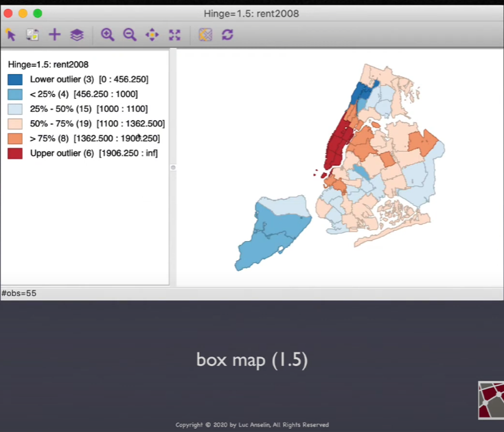Click the pale blue 25% - 50% swatch
Screen dimensions: 504x432
[15, 109]
